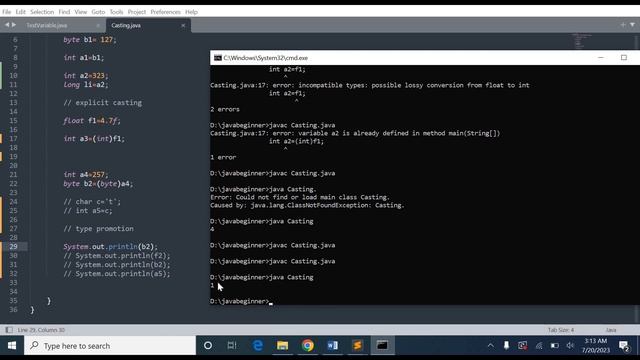Viewport: 640px width, 360px height.
Task: Click the '// explicit casting' comment
Action: click(102, 103)
